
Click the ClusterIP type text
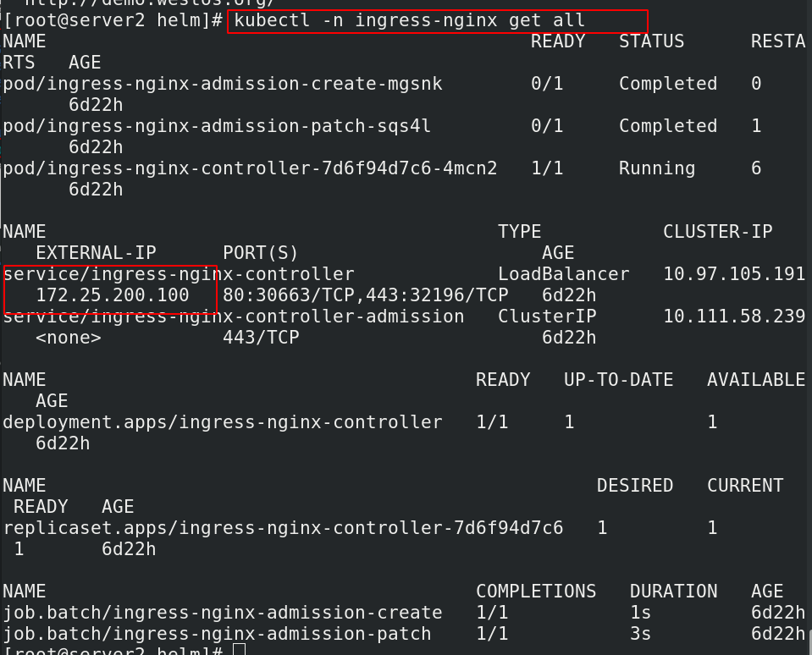546,316
